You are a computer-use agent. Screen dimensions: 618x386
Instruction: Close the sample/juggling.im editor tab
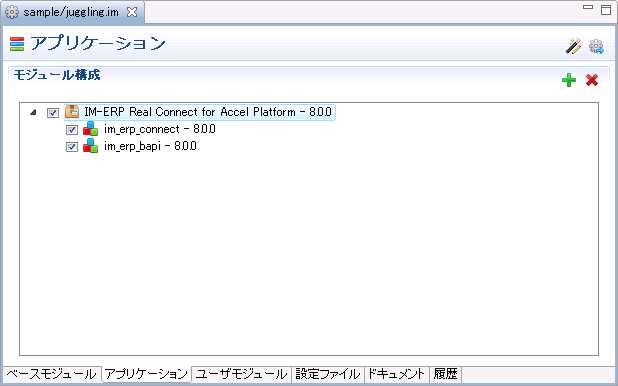pyautogui.click(x=132, y=12)
